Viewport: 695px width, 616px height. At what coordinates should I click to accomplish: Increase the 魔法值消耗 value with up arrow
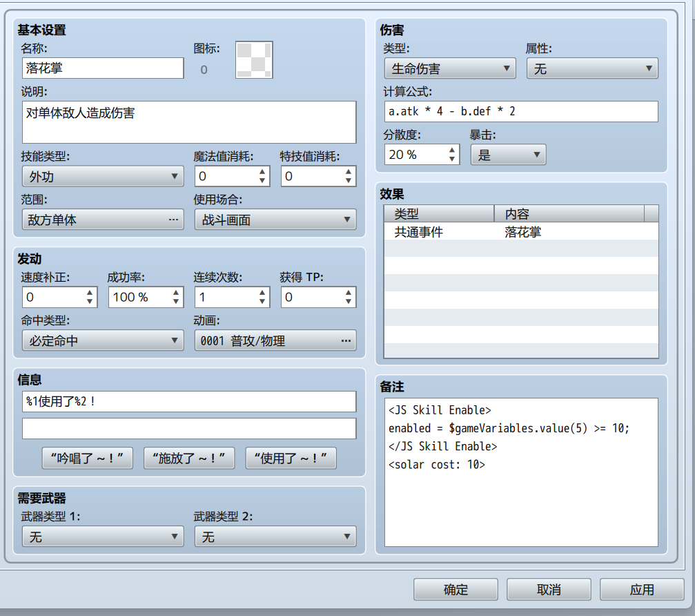pyautogui.click(x=262, y=172)
